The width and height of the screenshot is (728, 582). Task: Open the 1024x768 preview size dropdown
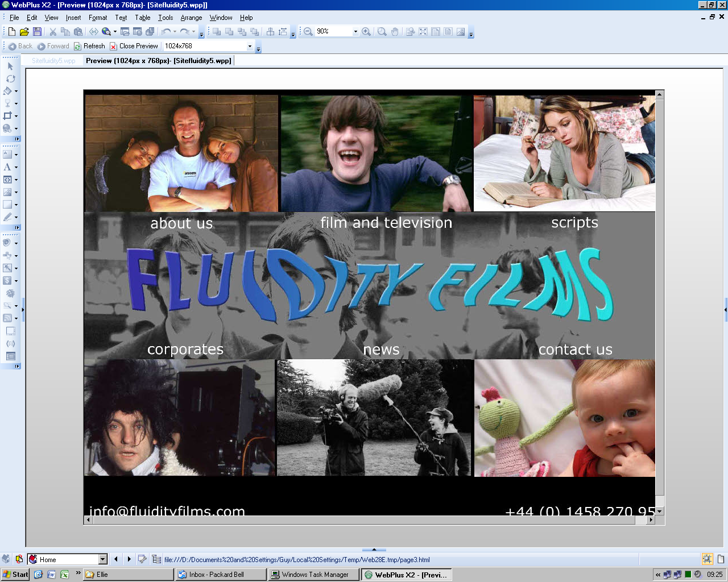[249, 46]
